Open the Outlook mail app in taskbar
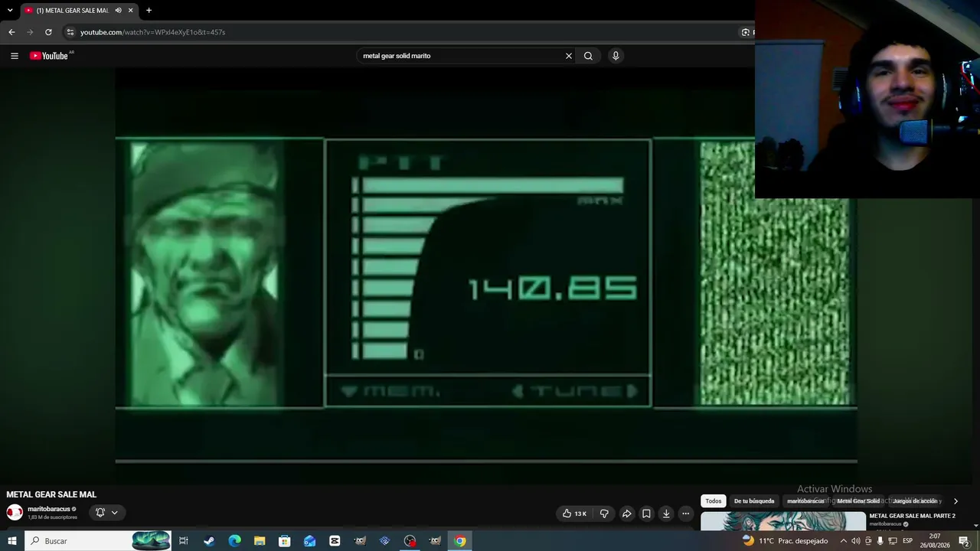 click(309, 541)
